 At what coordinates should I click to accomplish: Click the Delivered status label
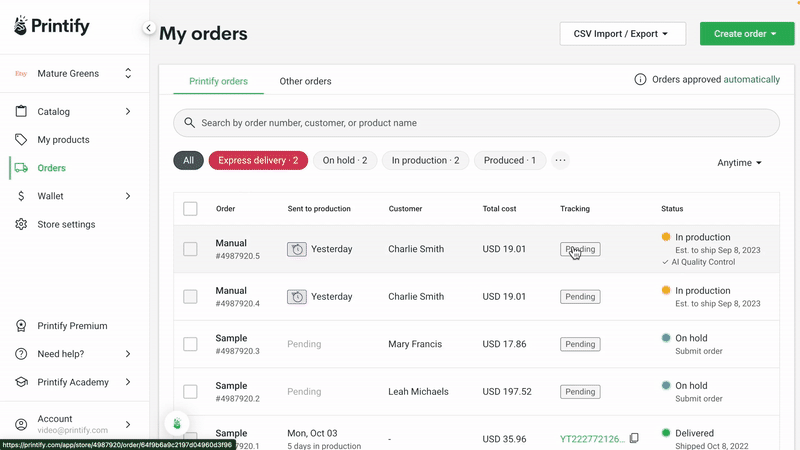(x=694, y=433)
